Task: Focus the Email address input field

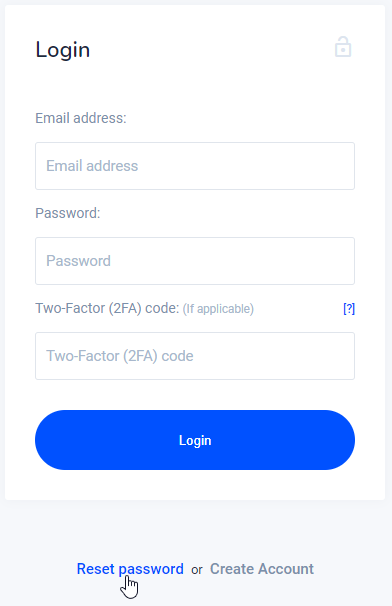Action: 195,166
